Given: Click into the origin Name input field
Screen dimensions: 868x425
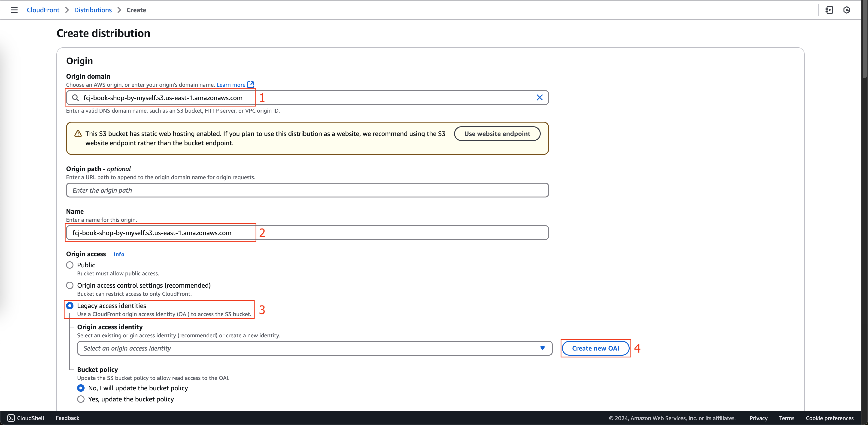Looking at the screenshot, I should coord(307,233).
